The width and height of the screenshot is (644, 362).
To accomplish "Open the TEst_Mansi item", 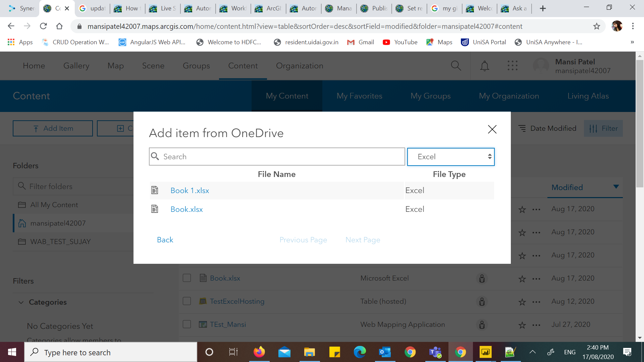I will [228, 324].
